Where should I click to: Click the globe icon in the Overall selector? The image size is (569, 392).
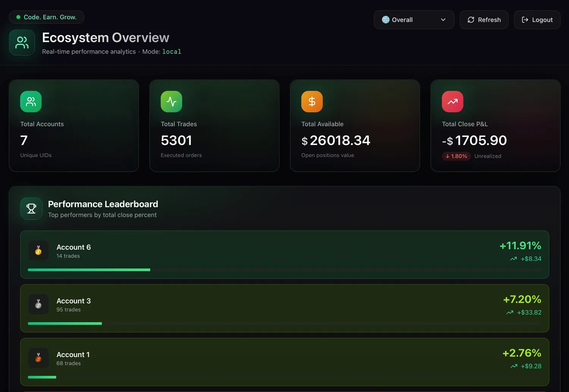point(385,19)
